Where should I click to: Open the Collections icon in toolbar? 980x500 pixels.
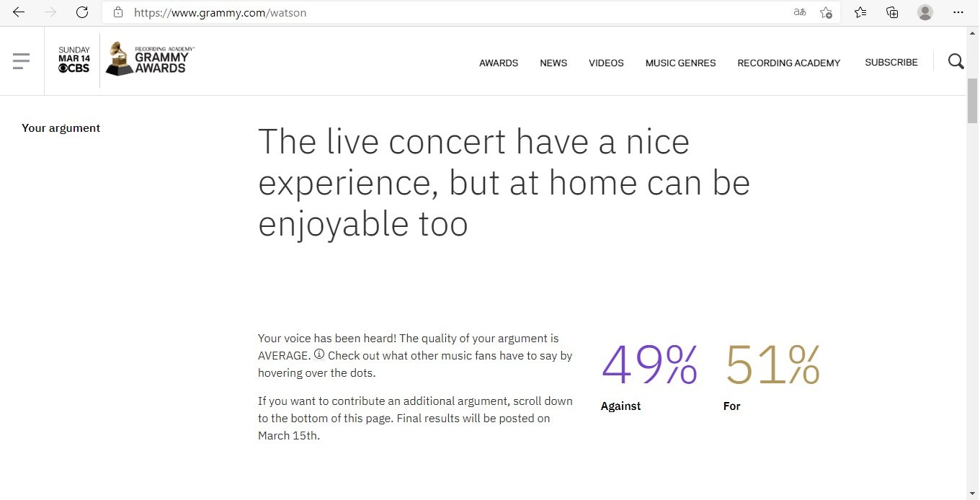click(x=892, y=12)
